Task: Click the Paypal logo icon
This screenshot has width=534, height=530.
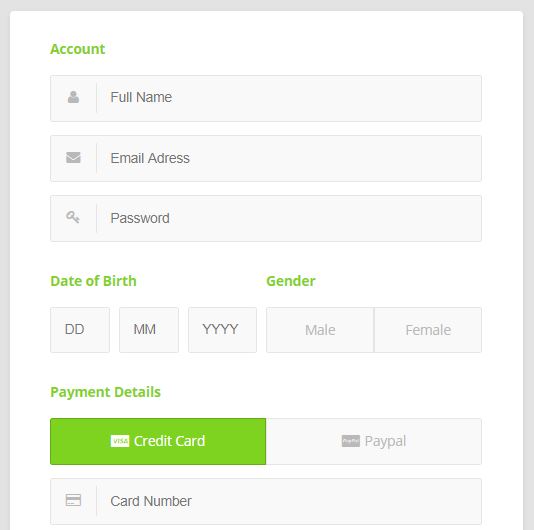Action: tap(351, 441)
